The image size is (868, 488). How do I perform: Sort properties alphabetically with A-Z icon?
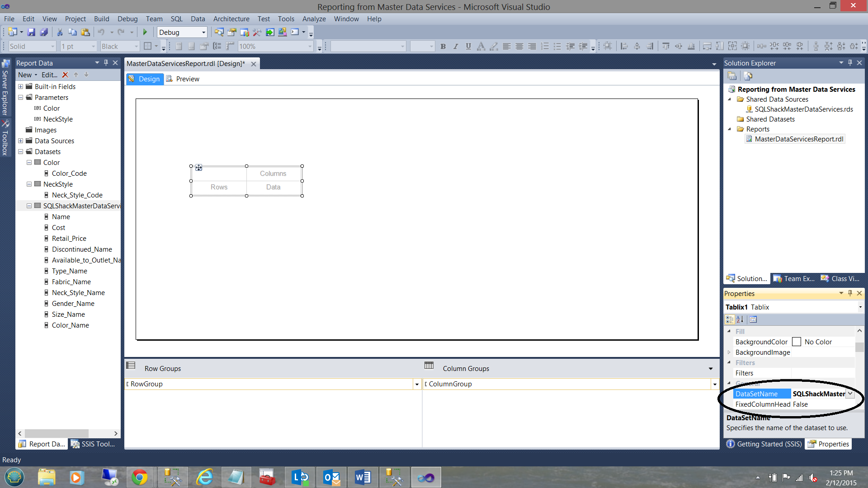coord(740,319)
